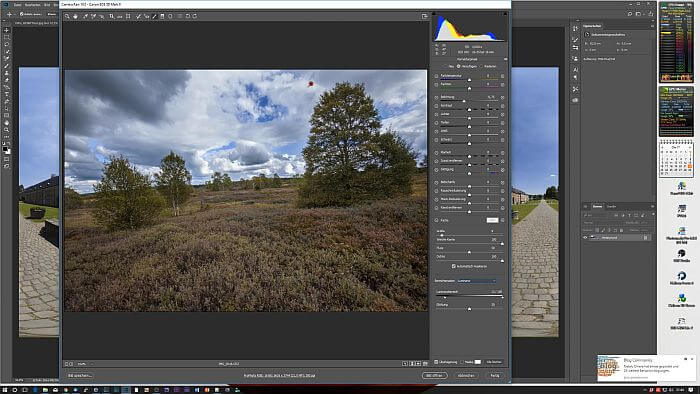Screen dimensions: 700x394
Task: Switch to the Ebenen panel tab
Action: (597, 206)
